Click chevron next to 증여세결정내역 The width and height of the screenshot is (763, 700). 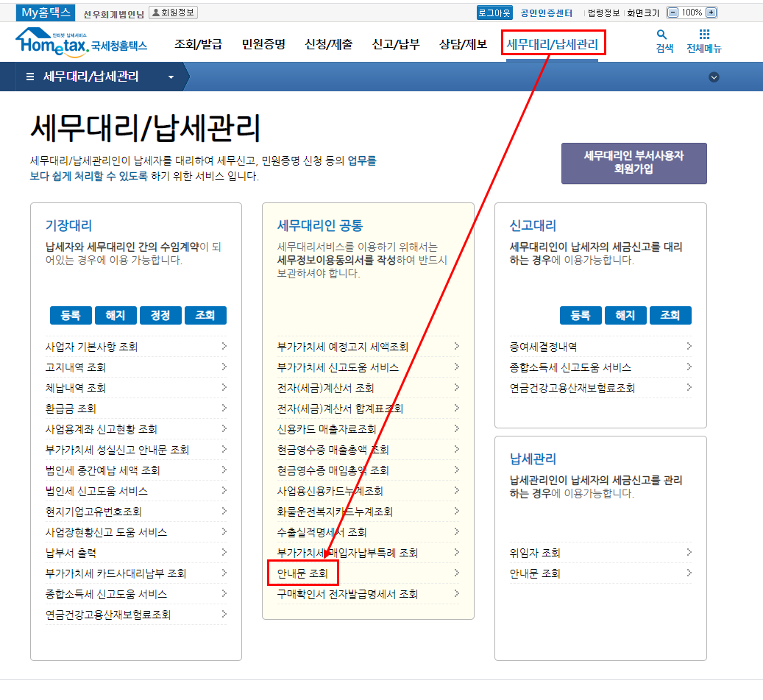pos(689,346)
